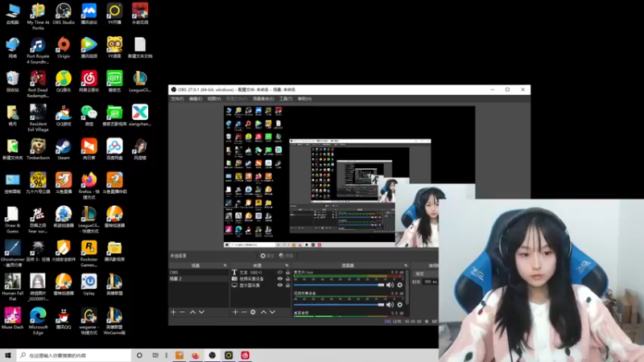Toggle visibility of the display capture source
Image resolution: width=644 pixels, height=362 pixels.
pyautogui.click(x=280, y=286)
